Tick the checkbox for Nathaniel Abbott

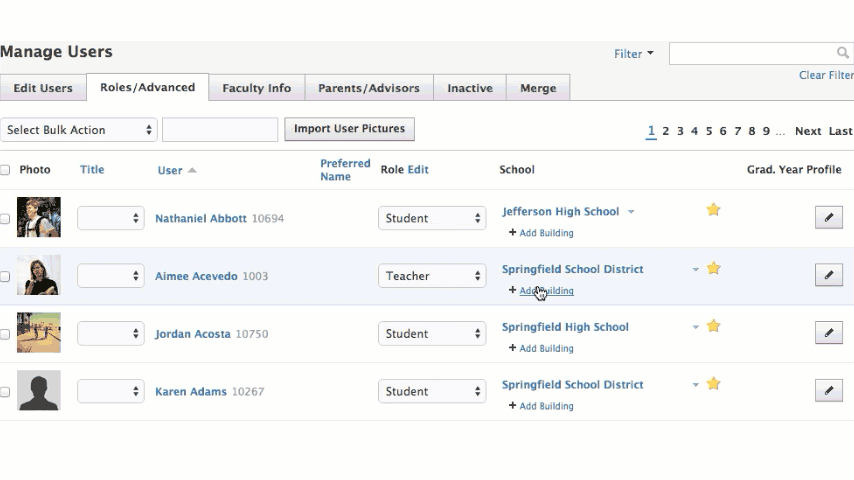[x=5, y=218]
